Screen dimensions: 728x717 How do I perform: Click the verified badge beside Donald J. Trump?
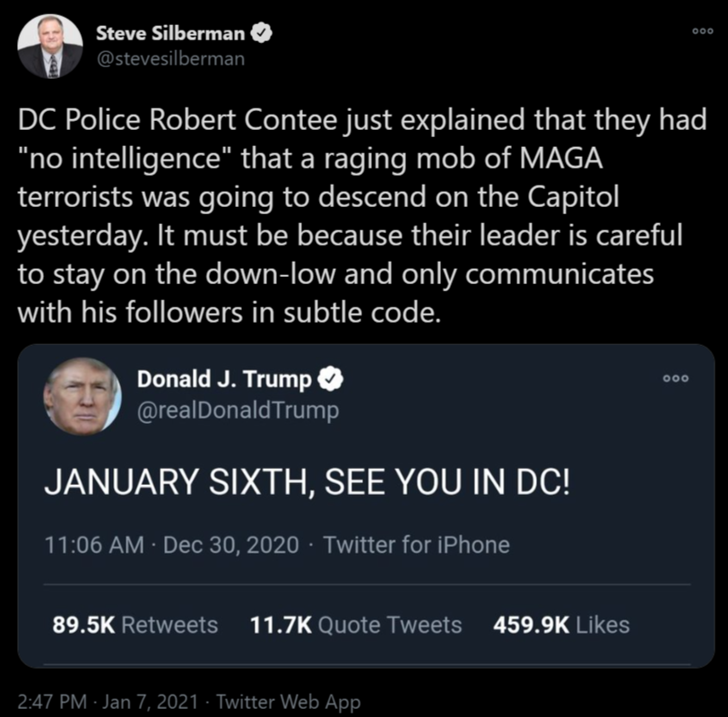(x=330, y=379)
